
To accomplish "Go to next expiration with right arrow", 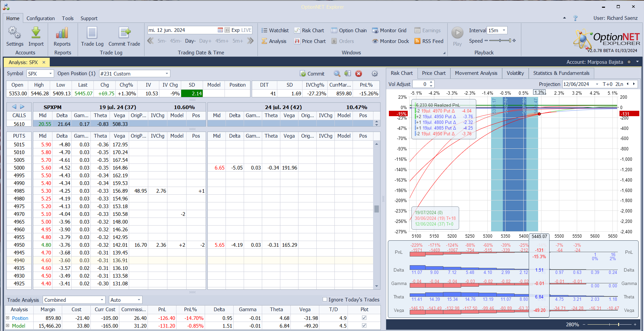I will [x=22, y=107].
